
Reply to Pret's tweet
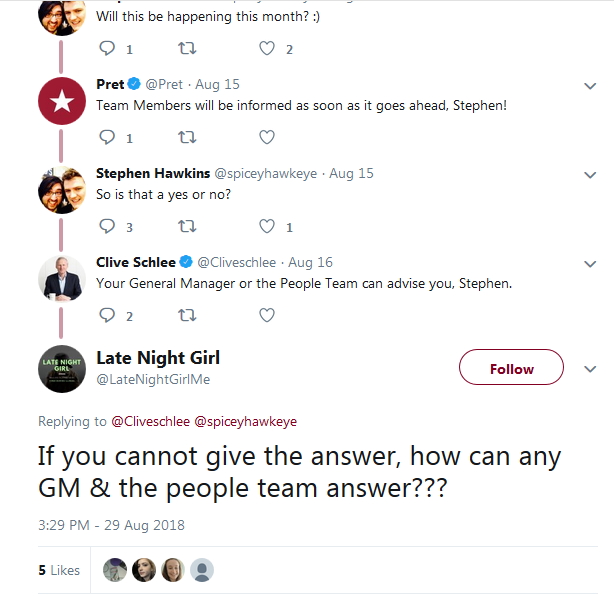click(x=108, y=138)
